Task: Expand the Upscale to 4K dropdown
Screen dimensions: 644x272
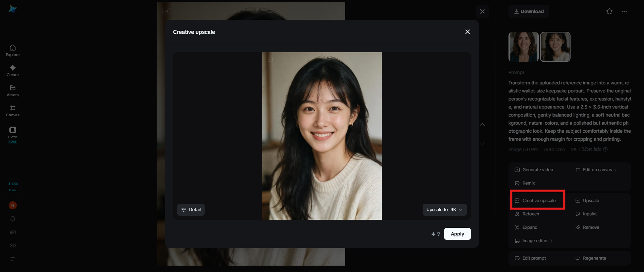Action: (444, 210)
